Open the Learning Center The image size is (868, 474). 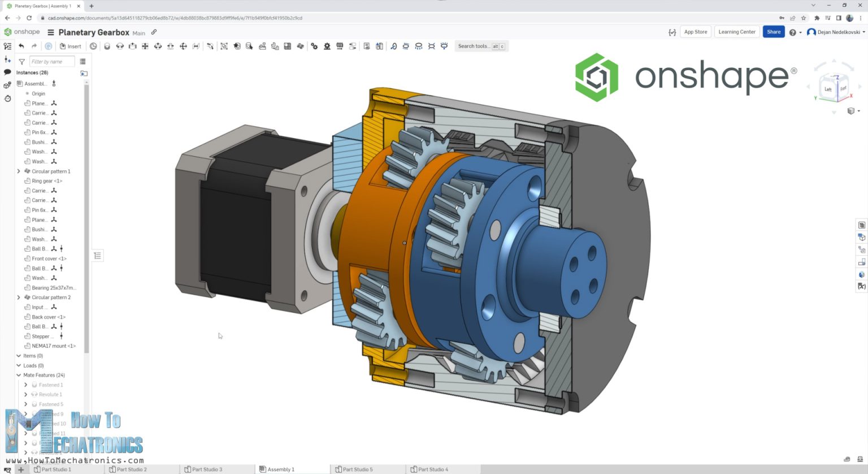[x=736, y=32]
